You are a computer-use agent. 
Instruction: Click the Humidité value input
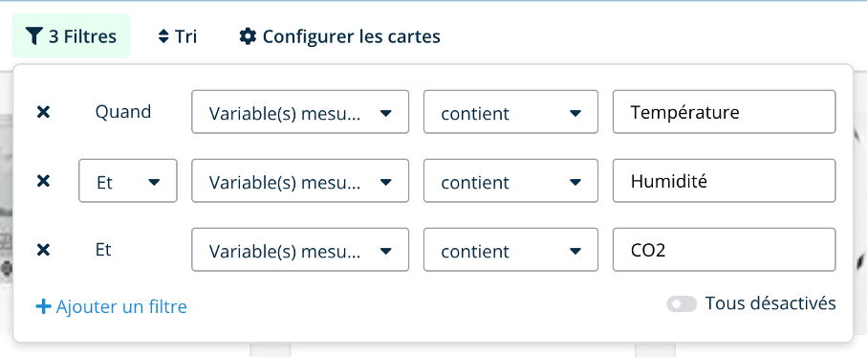(x=724, y=181)
